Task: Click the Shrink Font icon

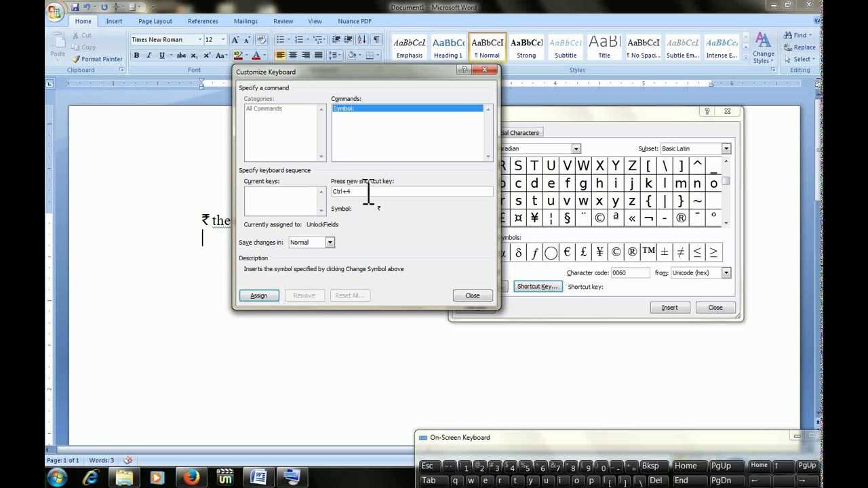Action: 248,40
